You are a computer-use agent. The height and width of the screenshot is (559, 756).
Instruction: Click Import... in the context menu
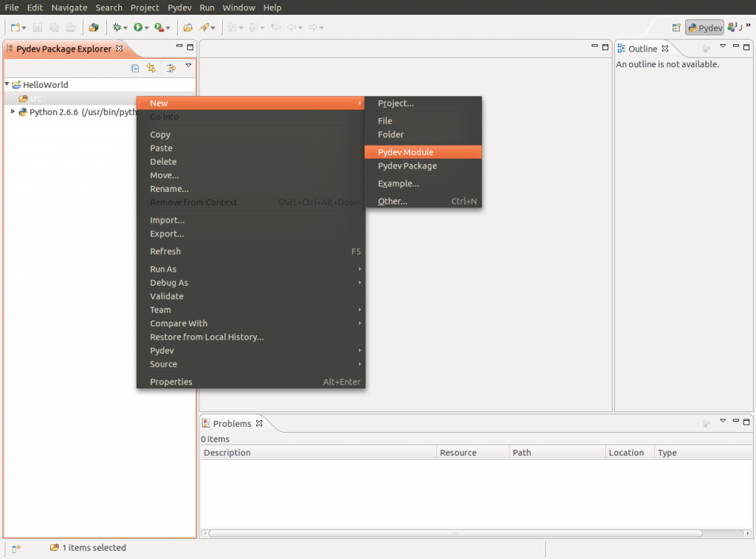(251, 220)
